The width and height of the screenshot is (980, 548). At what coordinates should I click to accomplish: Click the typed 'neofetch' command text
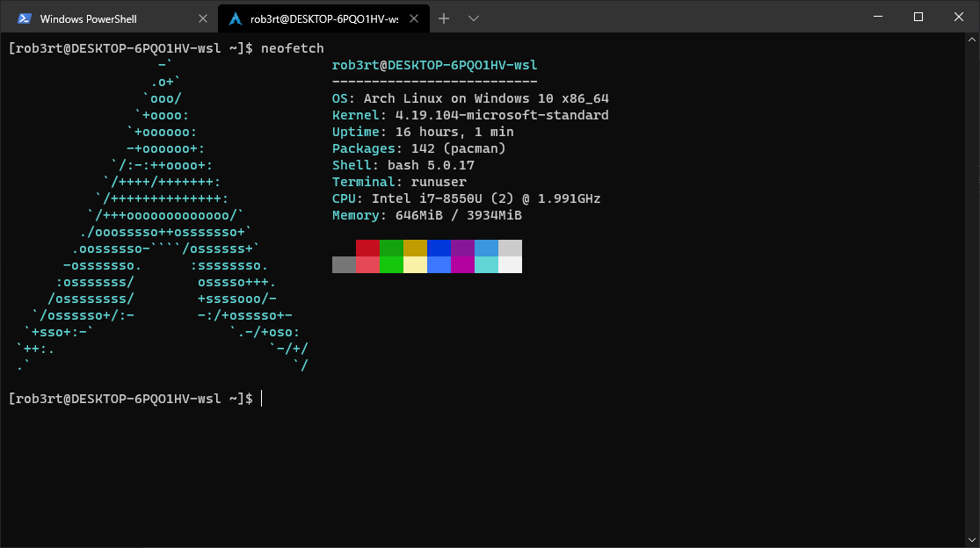[293, 48]
